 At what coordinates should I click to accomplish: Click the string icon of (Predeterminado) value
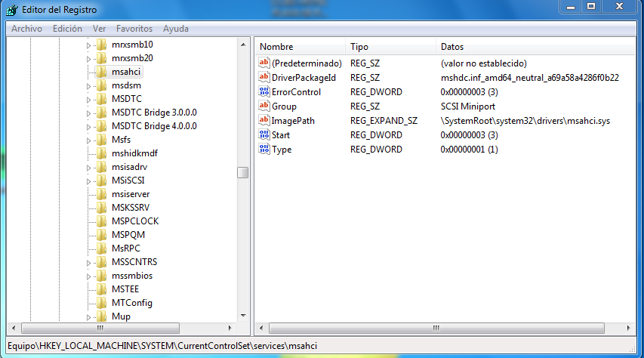click(x=263, y=63)
